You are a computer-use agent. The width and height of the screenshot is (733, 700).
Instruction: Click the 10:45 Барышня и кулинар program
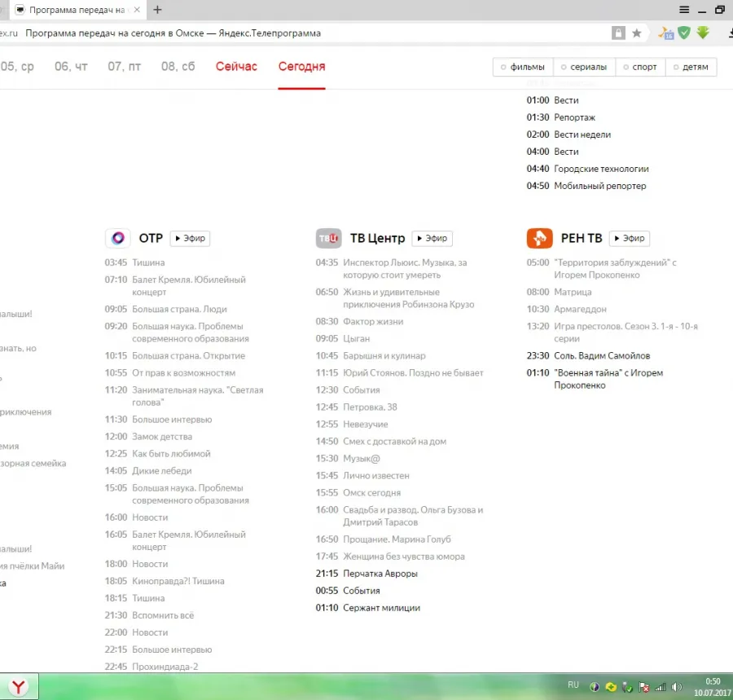click(371, 355)
